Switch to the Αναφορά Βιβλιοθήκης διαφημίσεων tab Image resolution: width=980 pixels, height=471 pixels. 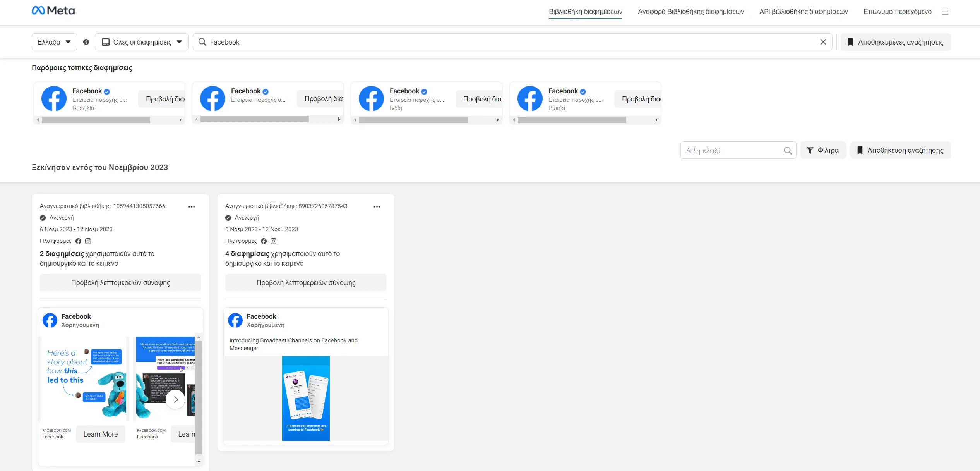(690, 12)
